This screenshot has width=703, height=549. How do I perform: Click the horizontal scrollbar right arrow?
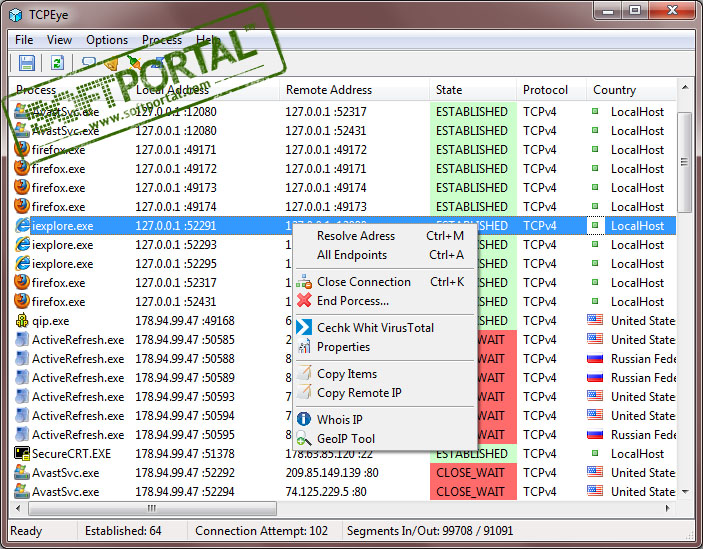click(668, 508)
